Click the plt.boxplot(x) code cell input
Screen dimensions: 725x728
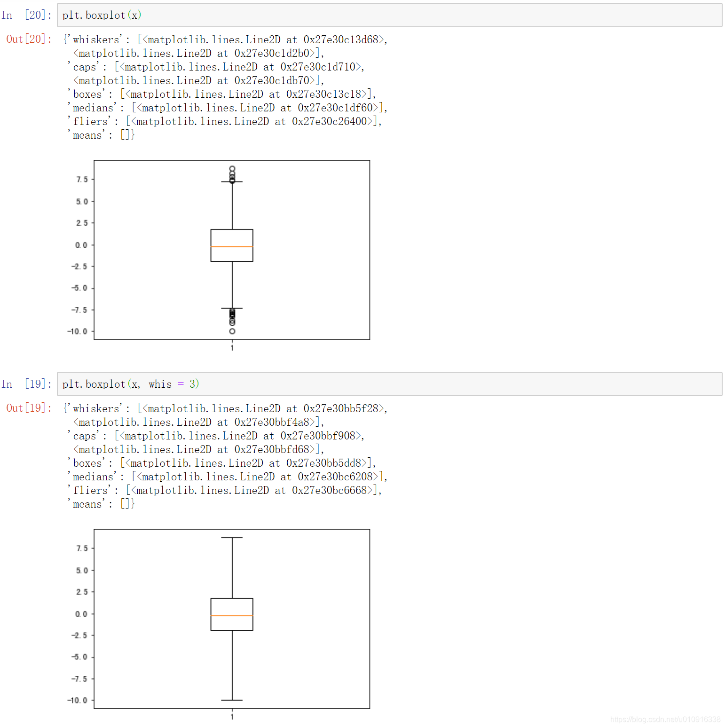[x=389, y=15]
